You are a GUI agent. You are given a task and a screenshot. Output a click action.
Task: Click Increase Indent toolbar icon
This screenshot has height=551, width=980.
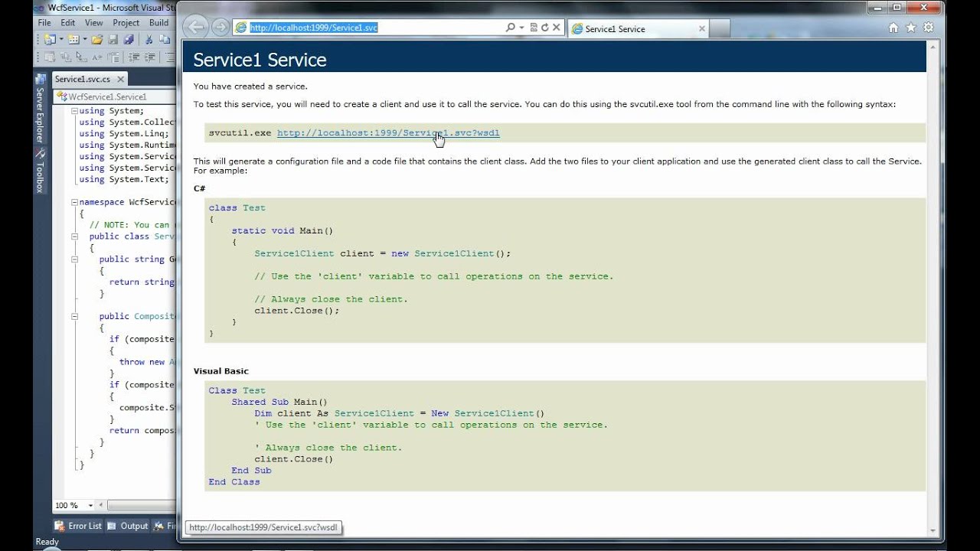point(150,57)
